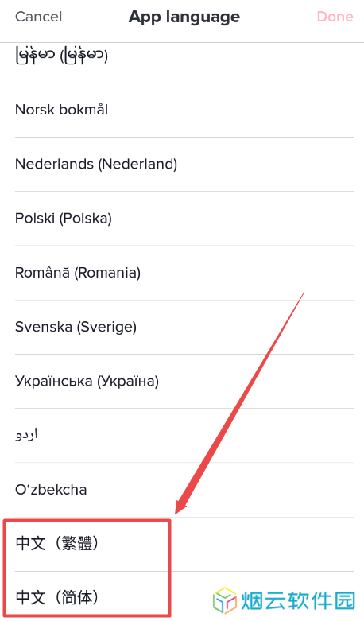Select the Urdu language row
Viewport: 364px width, 621px height.
click(x=184, y=436)
